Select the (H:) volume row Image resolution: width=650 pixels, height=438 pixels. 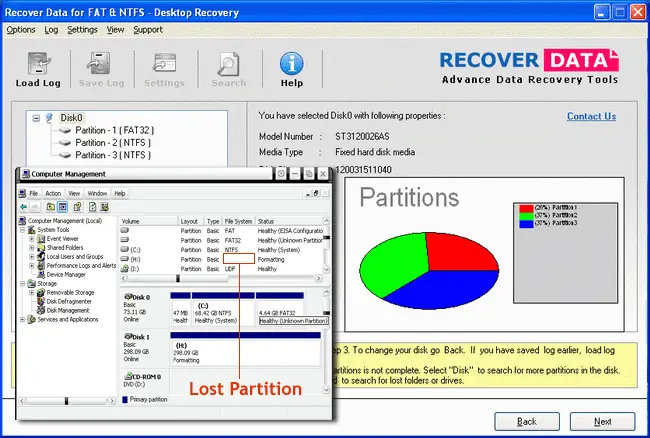tap(221, 259)
